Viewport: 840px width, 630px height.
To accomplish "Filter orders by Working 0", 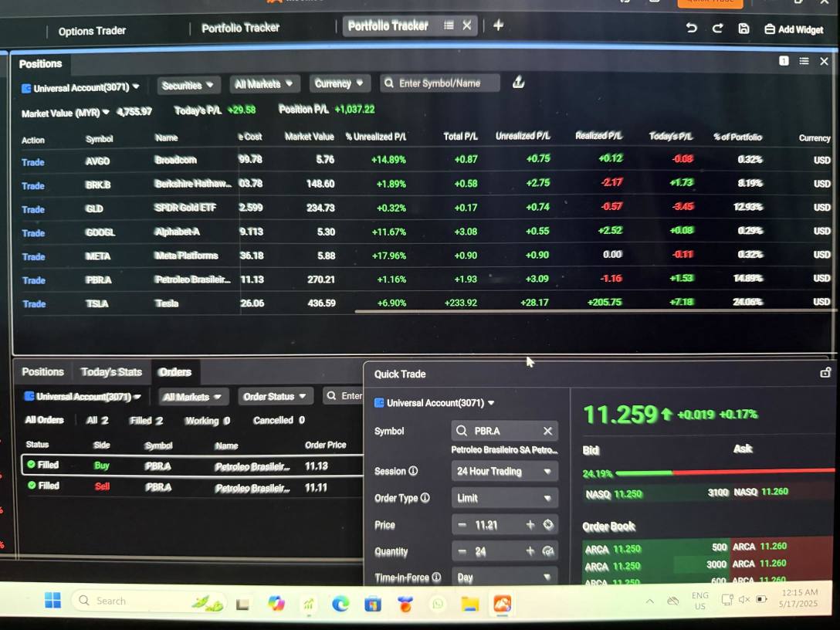I will tap(208, 421).
